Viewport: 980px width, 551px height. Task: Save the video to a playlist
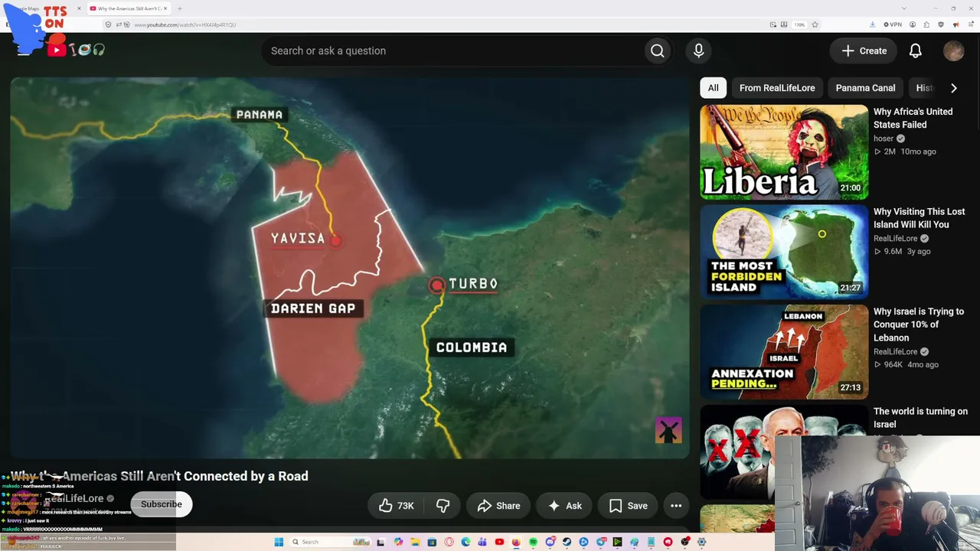coord(628,506)
